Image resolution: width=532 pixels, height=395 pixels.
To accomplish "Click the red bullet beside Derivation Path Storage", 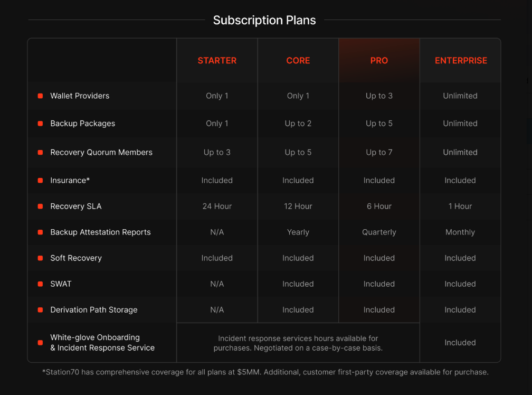I will [x=40, y=310].
